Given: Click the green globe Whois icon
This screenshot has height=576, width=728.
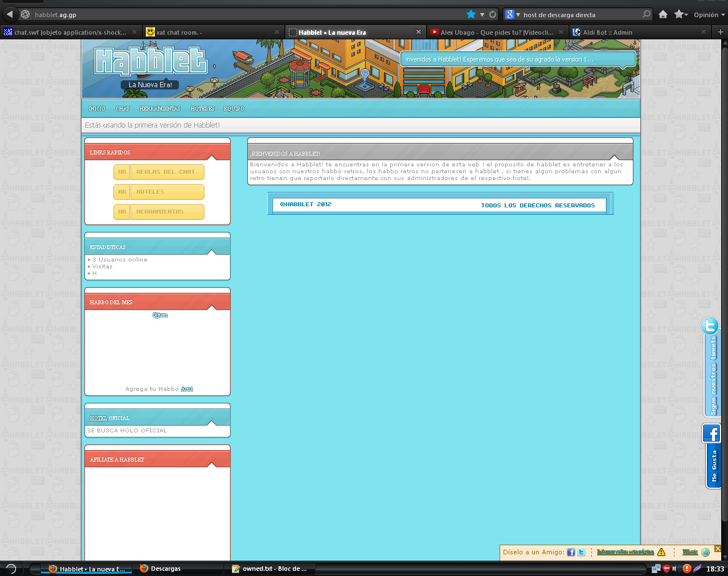Looking at the screenshot, I should click(705, 552).
